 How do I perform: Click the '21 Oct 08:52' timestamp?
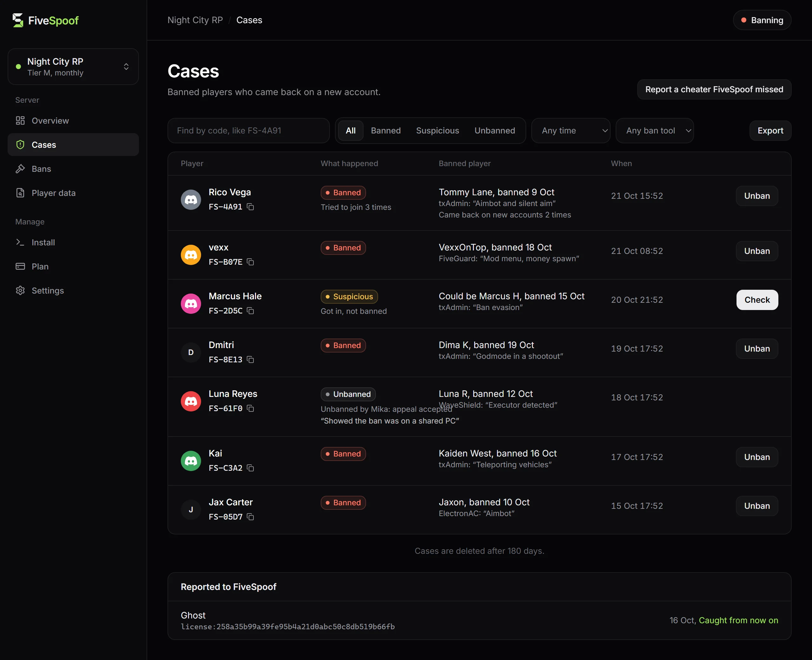[637, 251]
